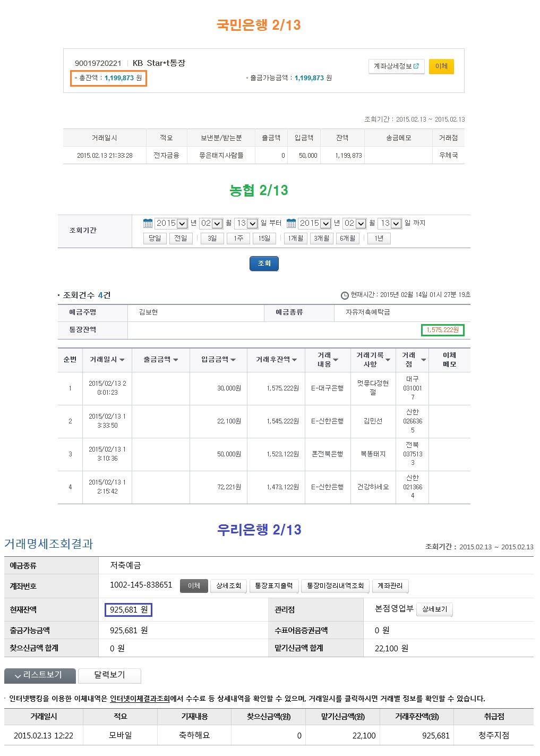This screenshot has height=756, width=540.
Task: Click 통장표지출력 button
Action: point(273,586)
